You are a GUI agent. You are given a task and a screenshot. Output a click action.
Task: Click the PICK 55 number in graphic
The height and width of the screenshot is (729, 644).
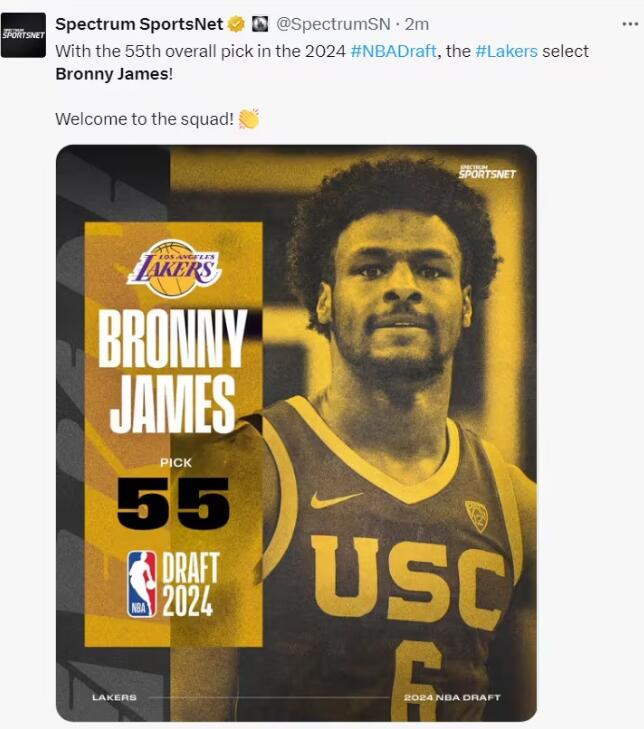coord(173,503)
